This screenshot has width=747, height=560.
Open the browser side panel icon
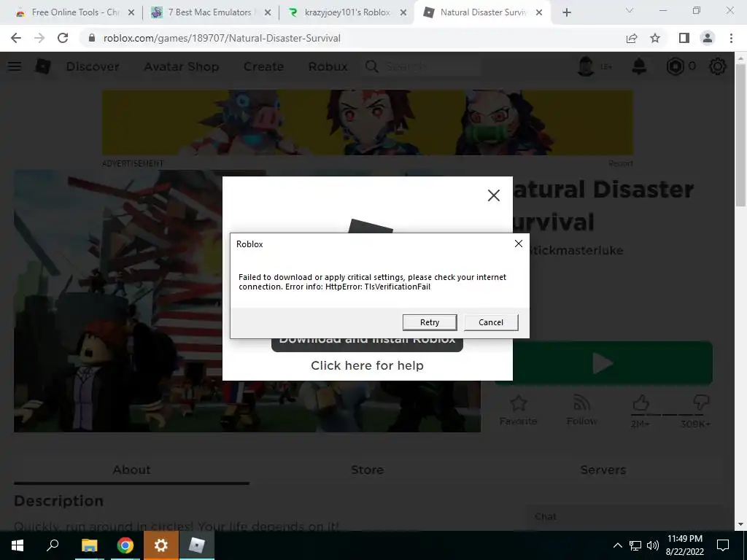(x=684, y=38)
